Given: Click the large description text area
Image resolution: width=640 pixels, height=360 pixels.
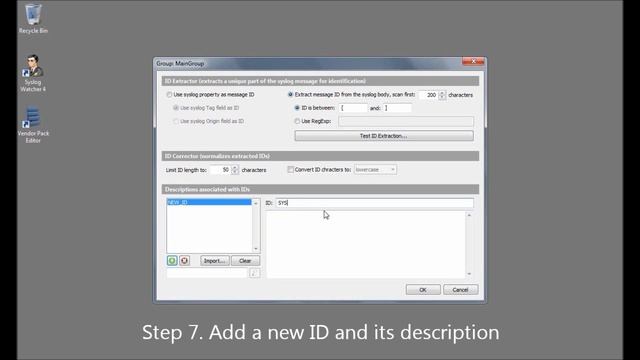Looking at the screenshot, I should pos(366,245).
